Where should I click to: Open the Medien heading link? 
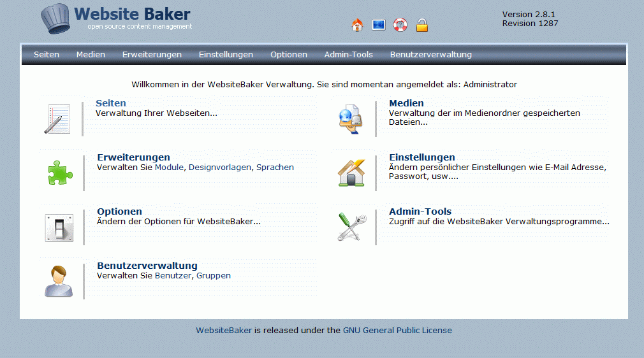406,103
